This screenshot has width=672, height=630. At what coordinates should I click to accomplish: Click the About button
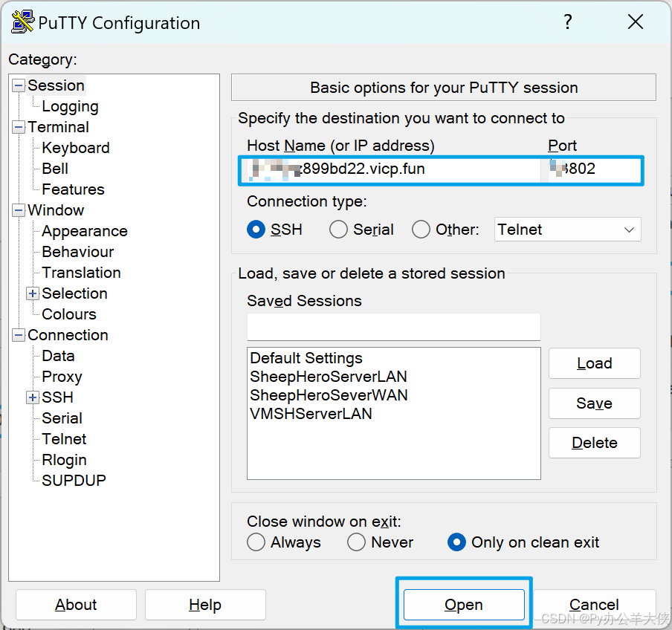click(x=76, y=605)
